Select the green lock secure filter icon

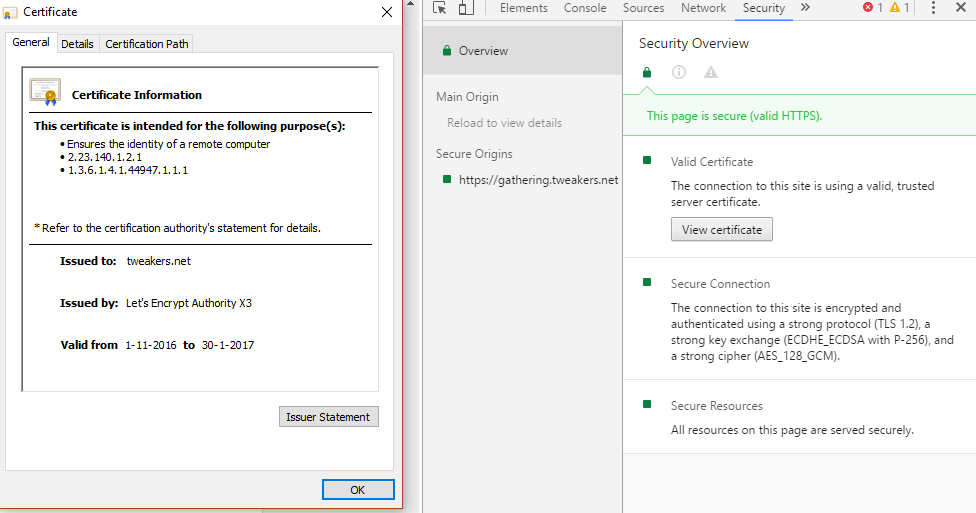pos(647,72)
